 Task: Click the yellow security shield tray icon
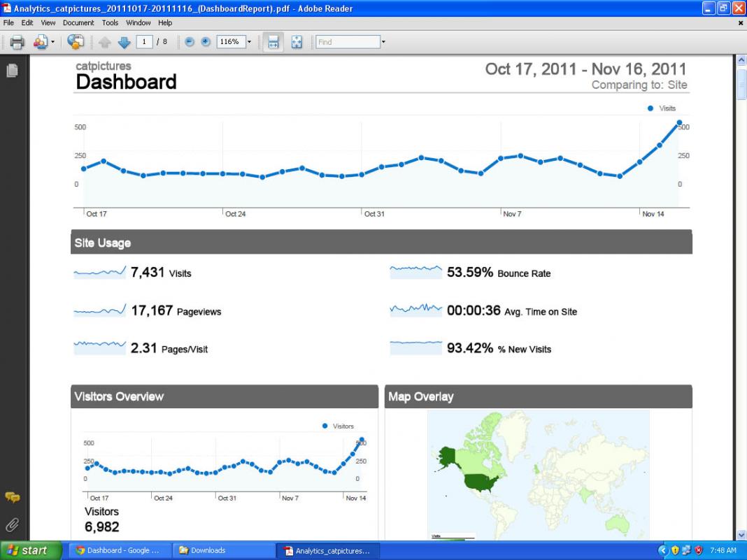[675, 551]
